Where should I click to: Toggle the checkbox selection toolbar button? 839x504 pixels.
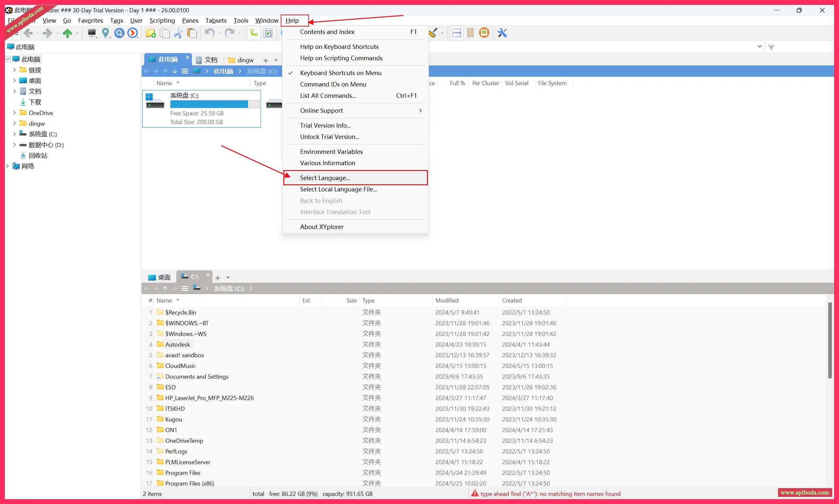(268, 33)
